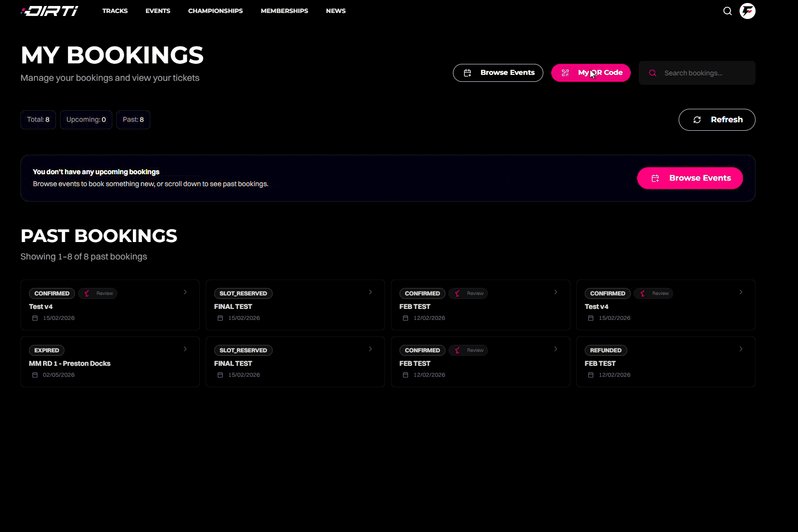Click the Review badge on first Test v4 card
798x532 pixels.
coord(98,293)
